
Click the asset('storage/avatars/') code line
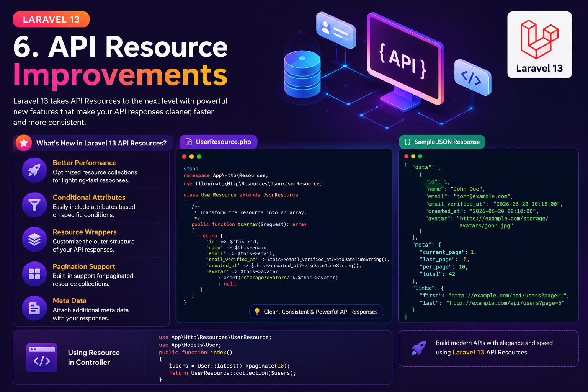tap(278, 278)
